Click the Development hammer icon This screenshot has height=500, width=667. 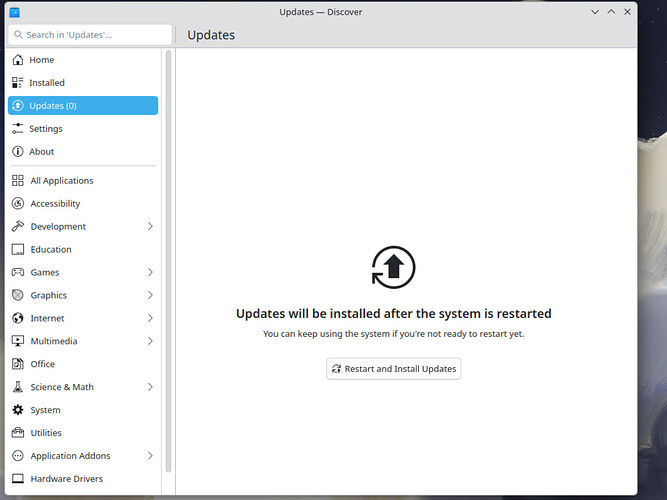pyautogui.click(x=17, y=226)
